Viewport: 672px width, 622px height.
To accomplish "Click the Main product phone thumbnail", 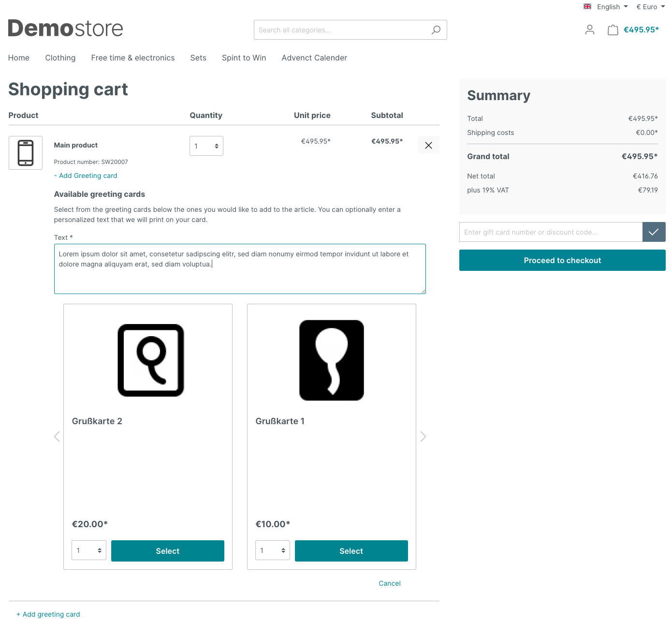I will point(26,153).
